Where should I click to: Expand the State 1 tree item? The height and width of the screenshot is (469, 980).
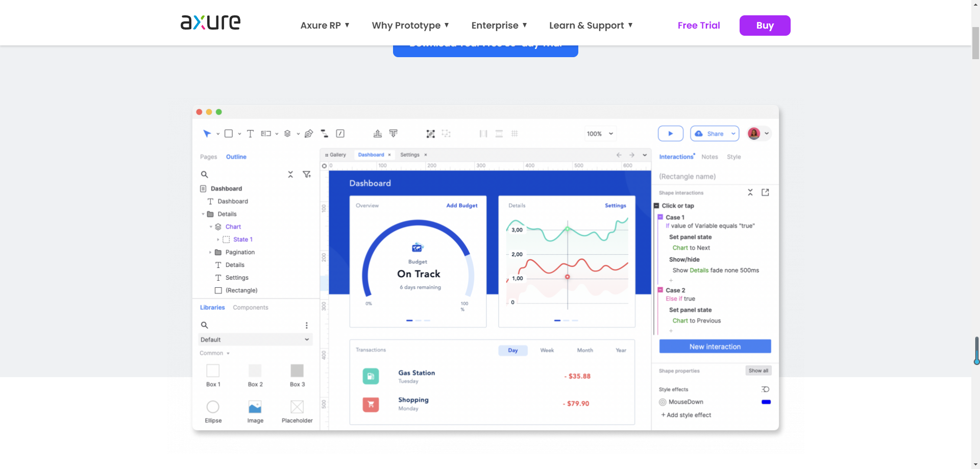coord(218,239)
